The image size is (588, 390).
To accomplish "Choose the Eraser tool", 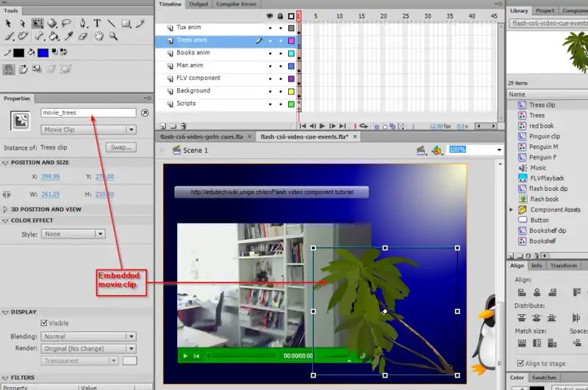I will tap(82, 35).
